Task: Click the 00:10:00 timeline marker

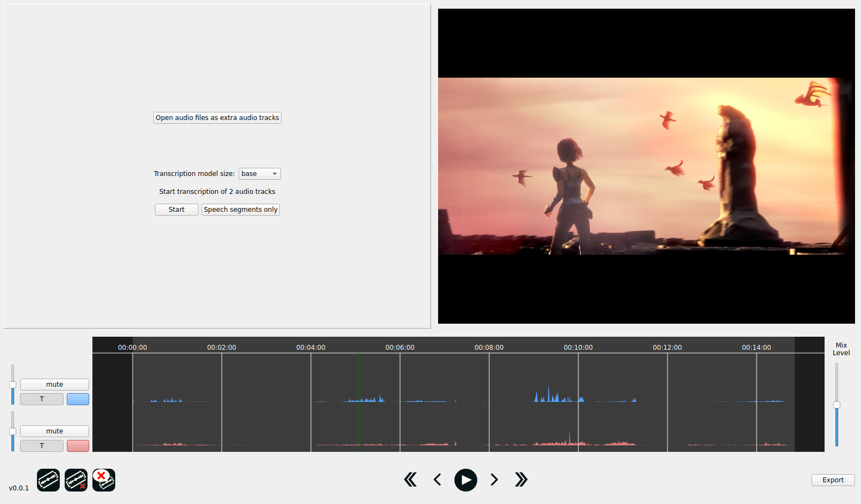Action: 578,348
